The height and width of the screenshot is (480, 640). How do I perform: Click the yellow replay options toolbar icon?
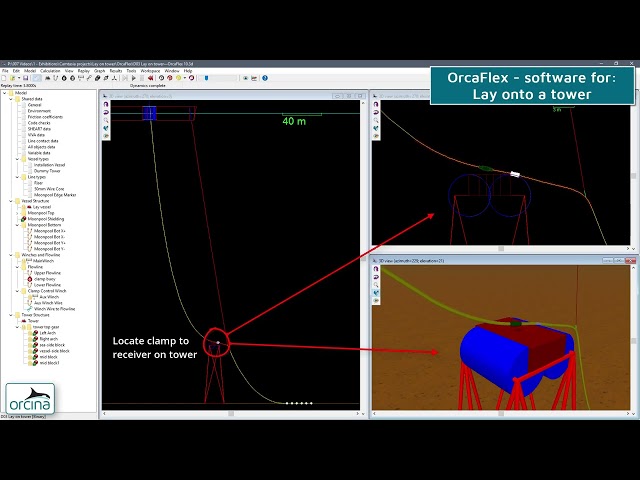coord(178,78)
